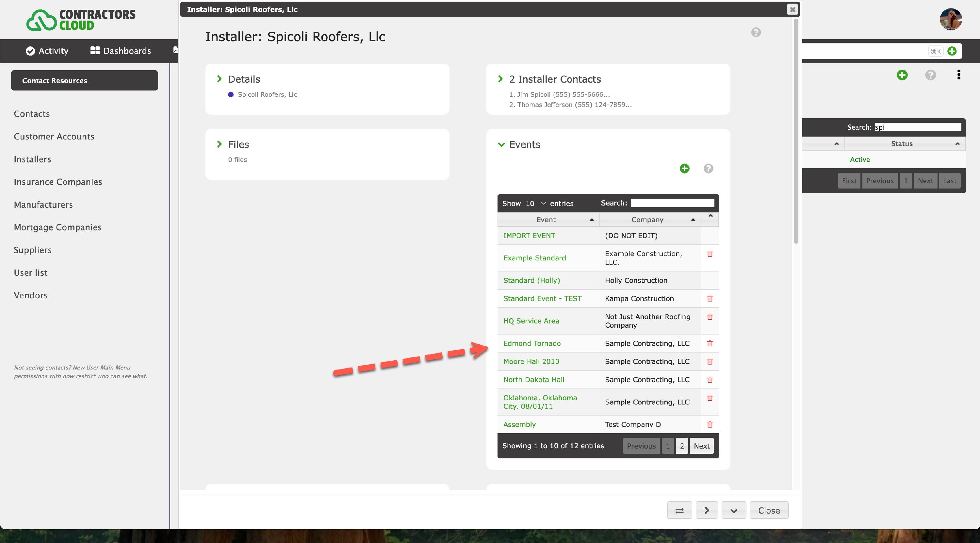Open the Assembly event link

click(519, 425)
